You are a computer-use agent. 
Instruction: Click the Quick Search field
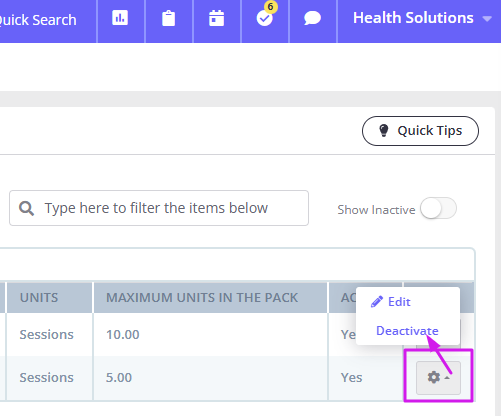38,20
